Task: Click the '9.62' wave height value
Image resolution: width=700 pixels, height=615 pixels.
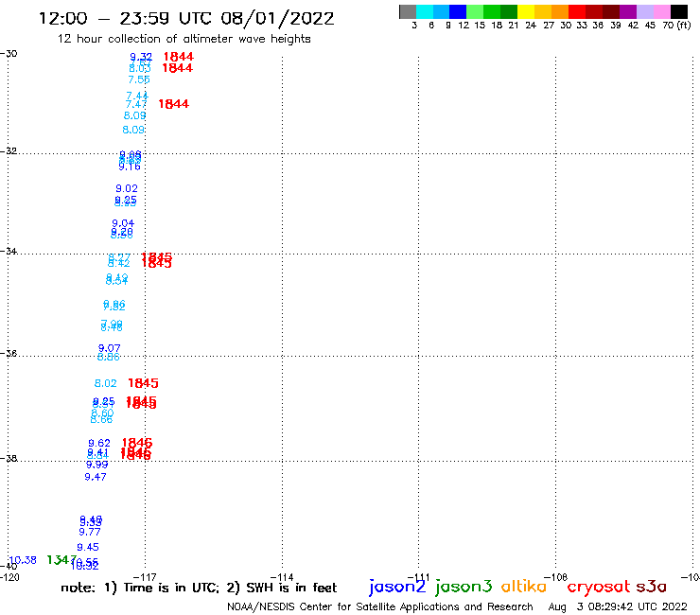Action: [99, 443]
